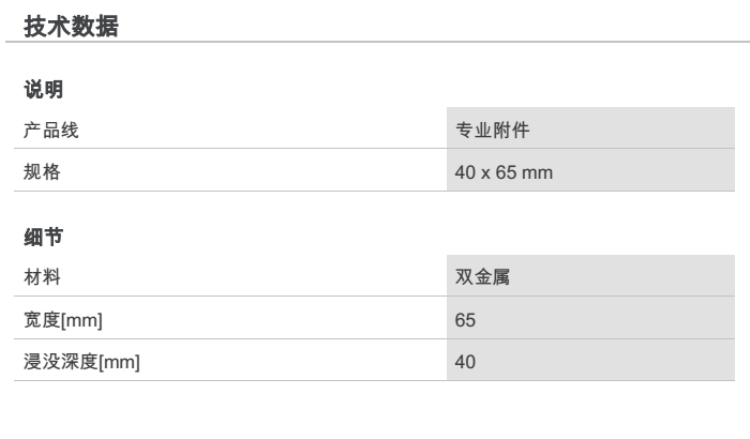Click the 浸没深度[mm] row label
Image resolution: width=750 pixels, height=439 pixels.
[x=82, y=361]
